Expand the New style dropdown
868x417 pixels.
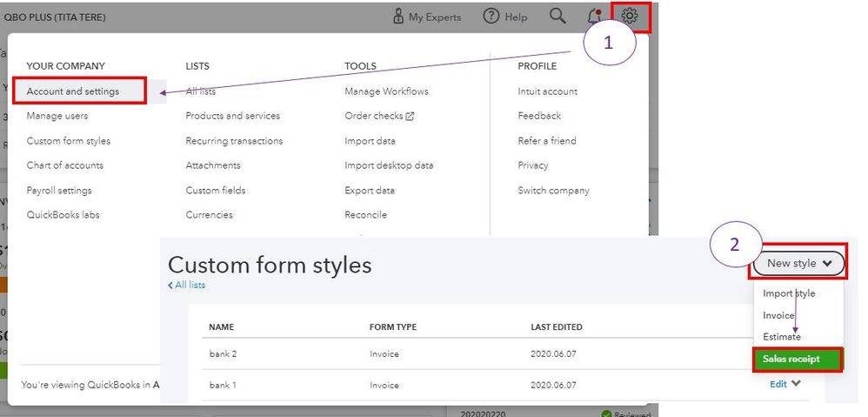(798, 263)
